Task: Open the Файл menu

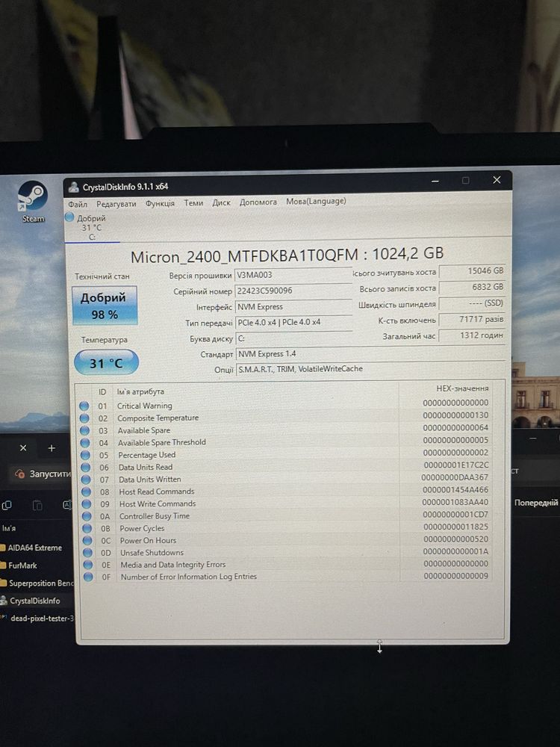Action: pyautogui.click(x=78, y=205)
